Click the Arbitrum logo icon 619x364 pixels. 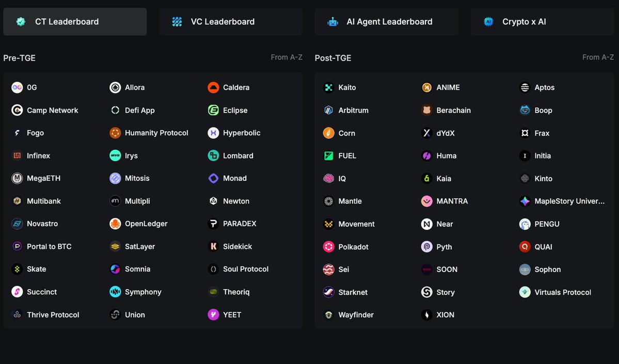328,110
